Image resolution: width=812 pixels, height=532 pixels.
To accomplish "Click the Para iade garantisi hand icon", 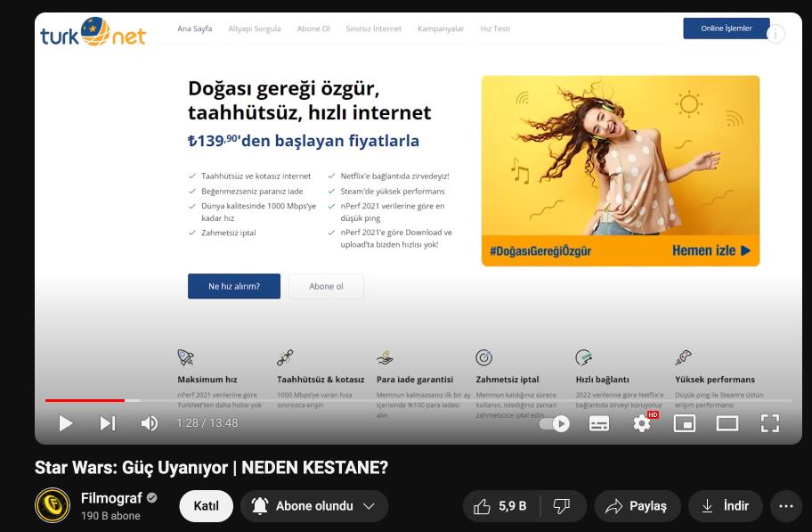I will tap(385, 357).
